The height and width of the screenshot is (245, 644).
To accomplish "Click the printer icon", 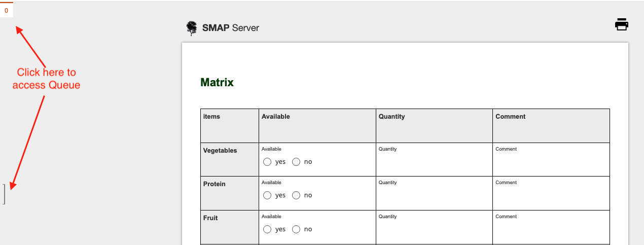I will 622,24.
